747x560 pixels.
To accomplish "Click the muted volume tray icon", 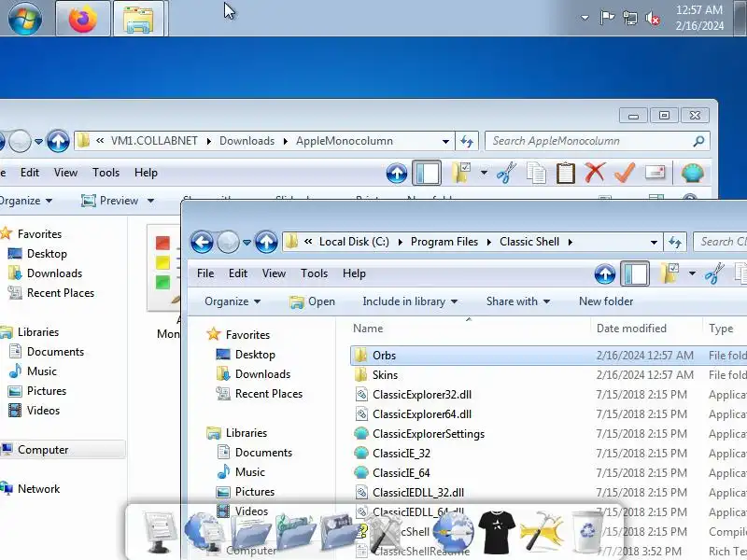I will click(652, 19).
